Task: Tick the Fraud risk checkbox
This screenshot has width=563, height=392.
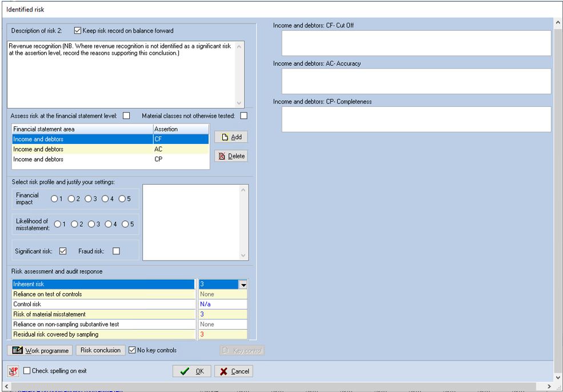Action: 116,251
